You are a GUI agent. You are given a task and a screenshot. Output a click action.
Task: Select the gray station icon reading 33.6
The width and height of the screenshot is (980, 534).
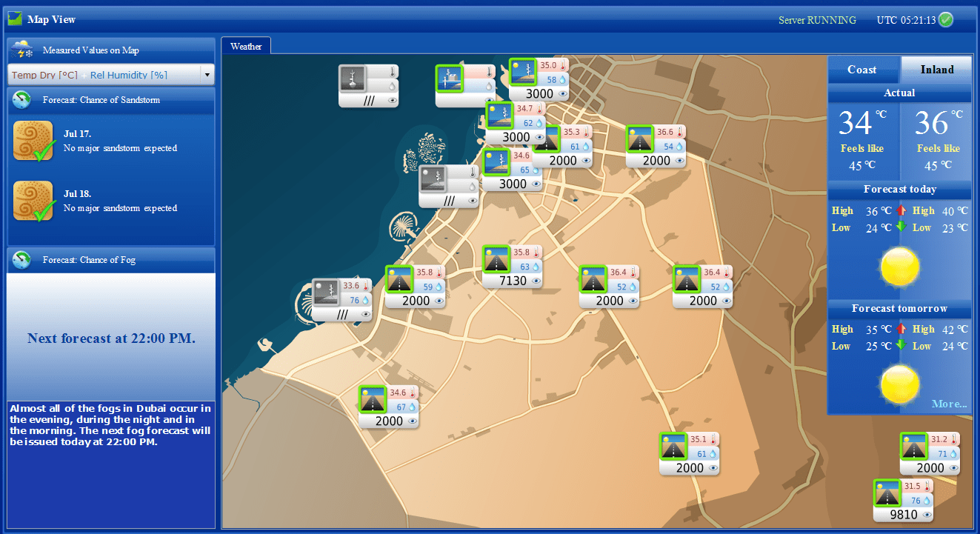pyautogui.click(x=325, y=293)
